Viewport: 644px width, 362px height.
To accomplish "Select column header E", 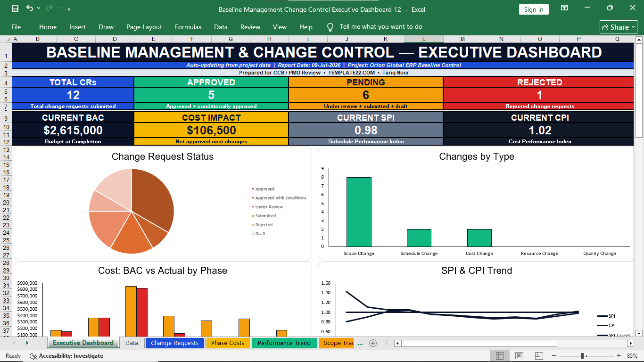I will pos(153,40).
